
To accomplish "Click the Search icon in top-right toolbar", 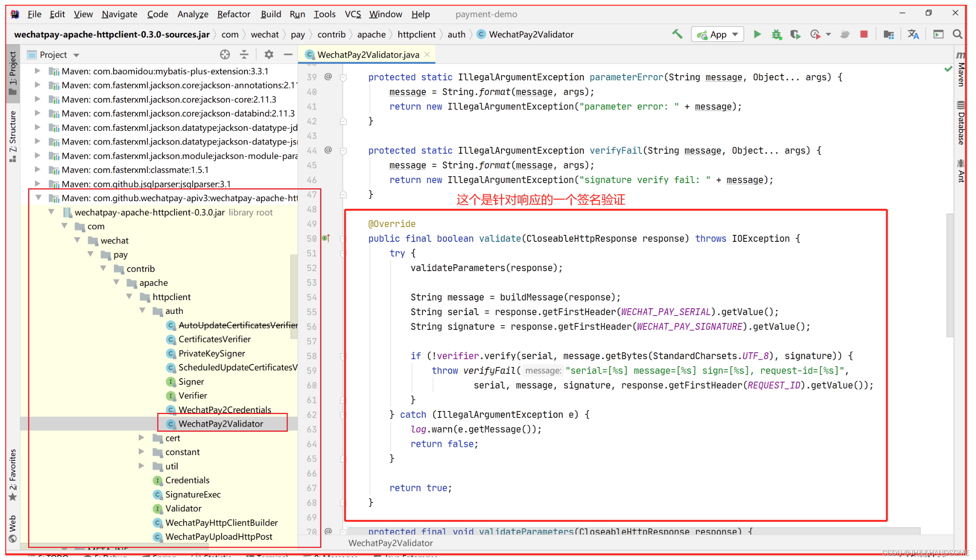I will (x=959, y=34).
